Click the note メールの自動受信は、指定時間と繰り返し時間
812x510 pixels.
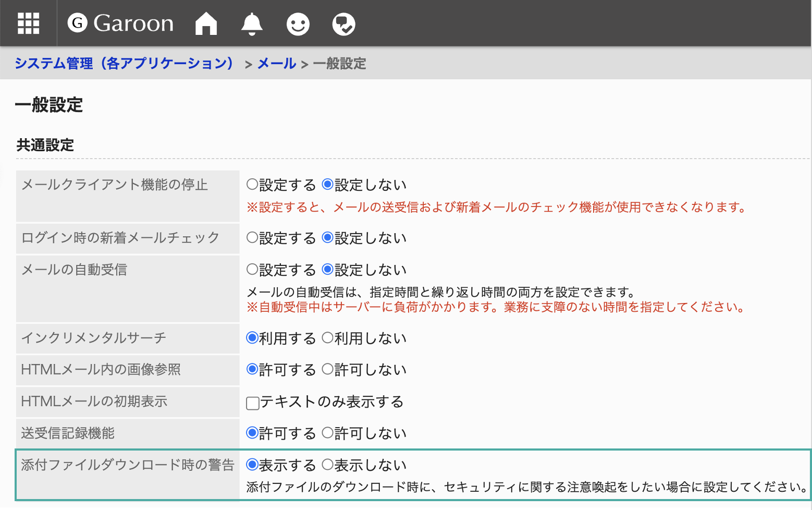(441, 292)
